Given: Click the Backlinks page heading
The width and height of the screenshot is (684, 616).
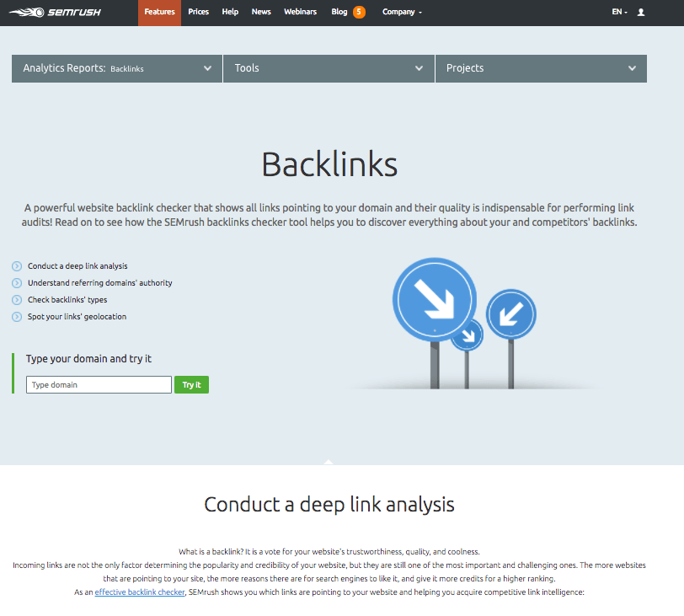Looking at the screenshot, I should 329,164.
